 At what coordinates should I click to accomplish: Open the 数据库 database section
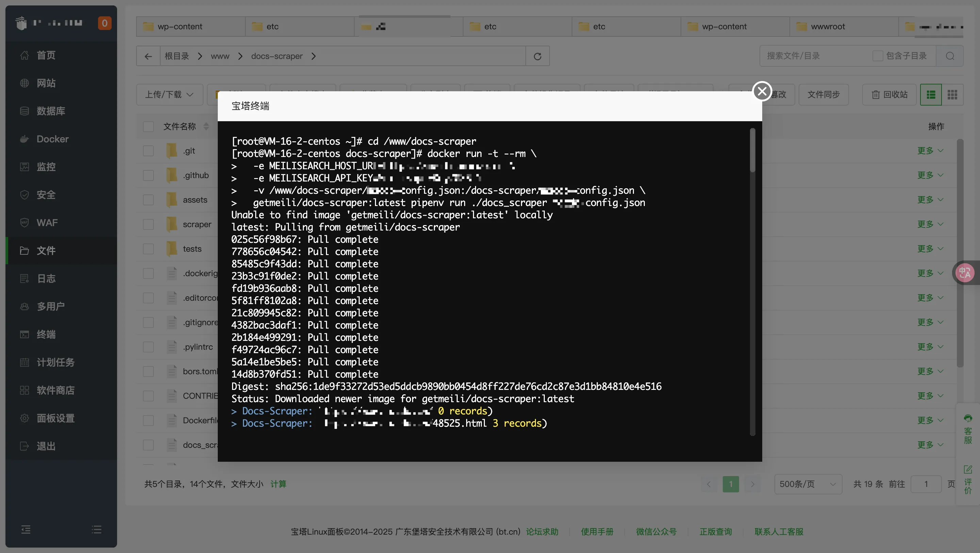coord(61,111)
